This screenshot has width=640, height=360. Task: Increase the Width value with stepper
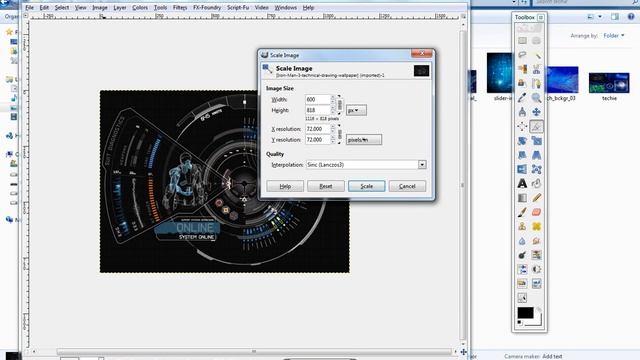(x=333, y=97)
